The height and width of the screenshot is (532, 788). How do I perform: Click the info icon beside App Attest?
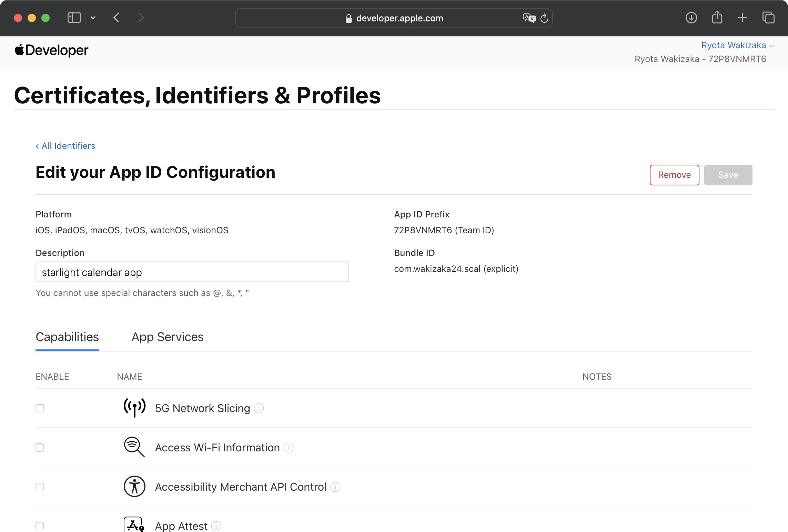click(216, 526)
